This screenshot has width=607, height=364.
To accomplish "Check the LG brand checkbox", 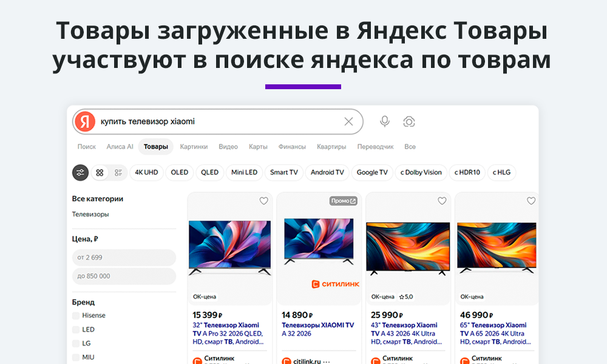I will coord(76,343).
